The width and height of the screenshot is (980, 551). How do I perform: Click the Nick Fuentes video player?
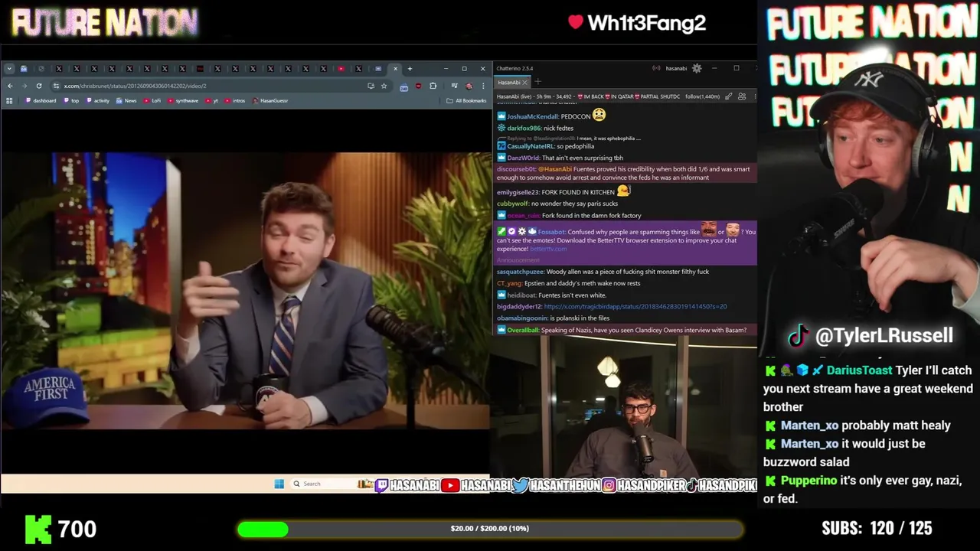245,291
